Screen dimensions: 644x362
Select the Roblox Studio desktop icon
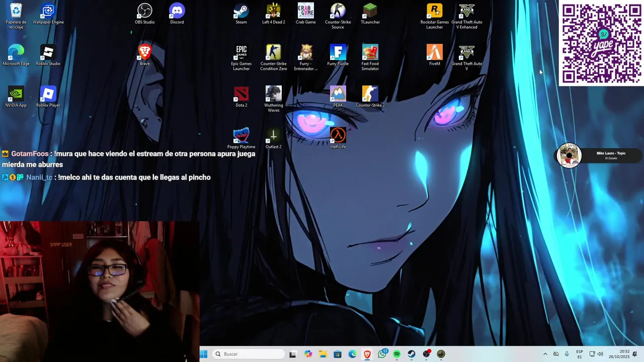pos(48,55)
